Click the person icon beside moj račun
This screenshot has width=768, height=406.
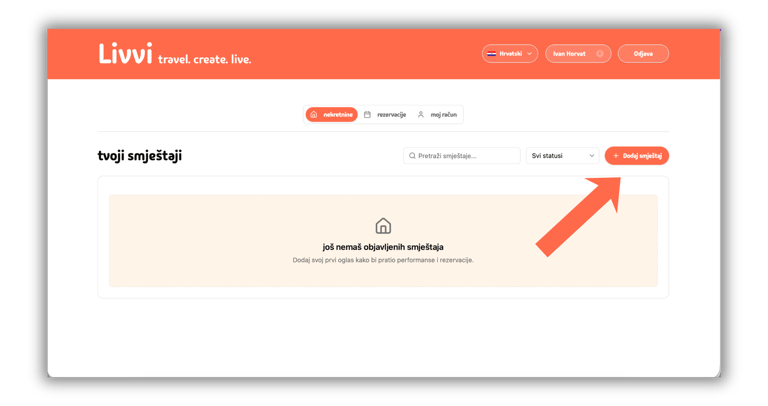(421, 115)
